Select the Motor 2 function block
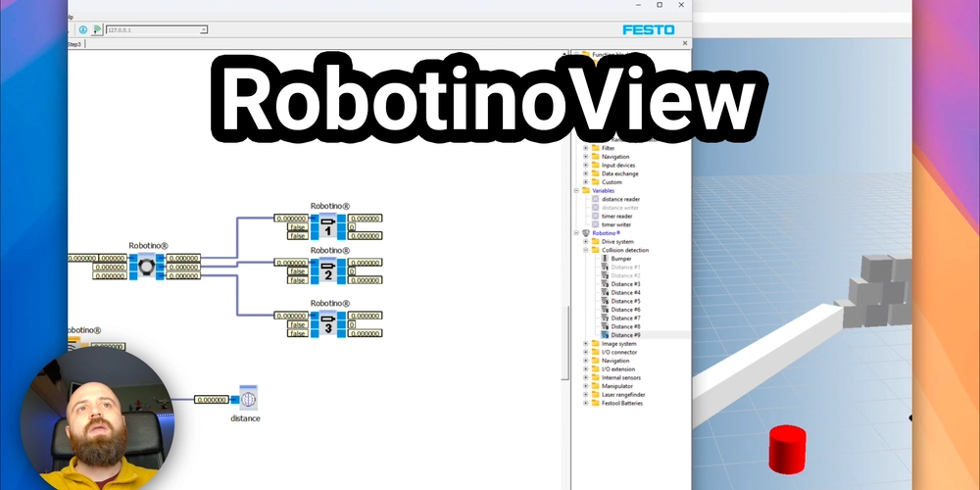 327,271
